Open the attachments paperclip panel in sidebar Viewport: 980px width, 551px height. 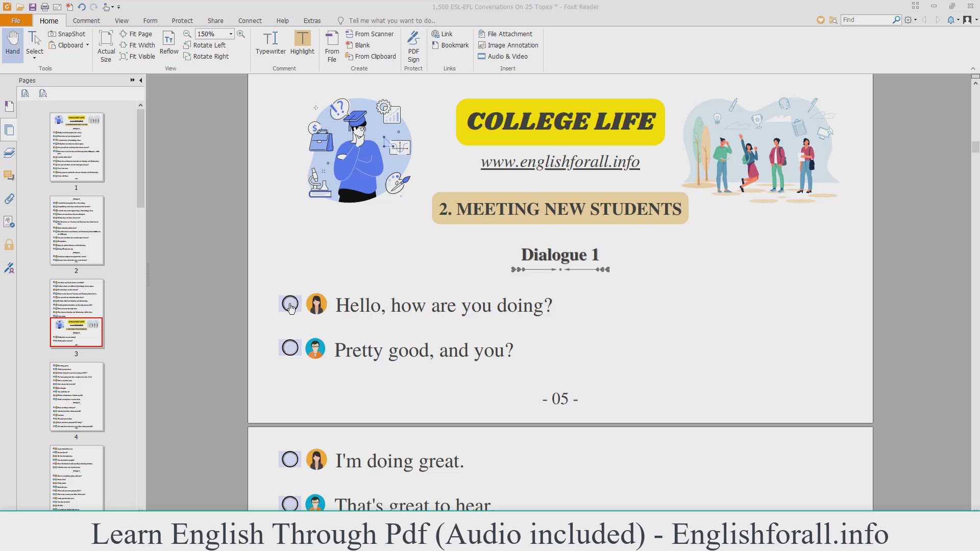pyautogui.click(x=9, y=199)
